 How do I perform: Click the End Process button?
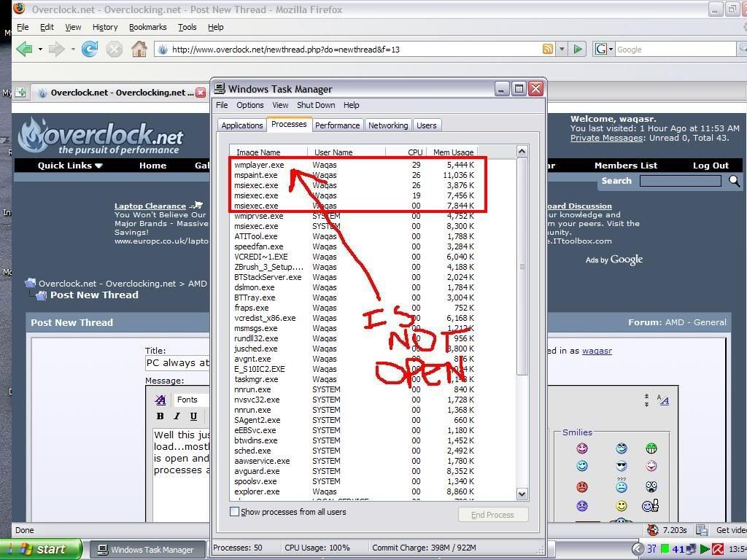point(492,515)
